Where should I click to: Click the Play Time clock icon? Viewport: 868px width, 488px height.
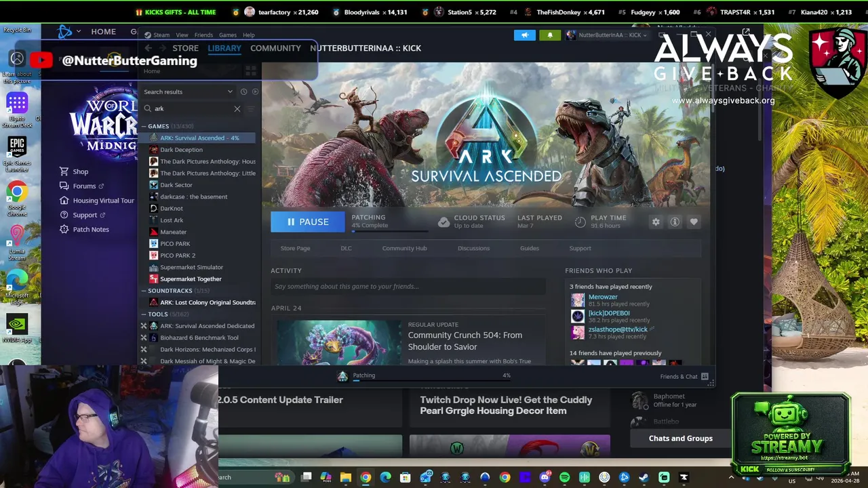(580, 222)
